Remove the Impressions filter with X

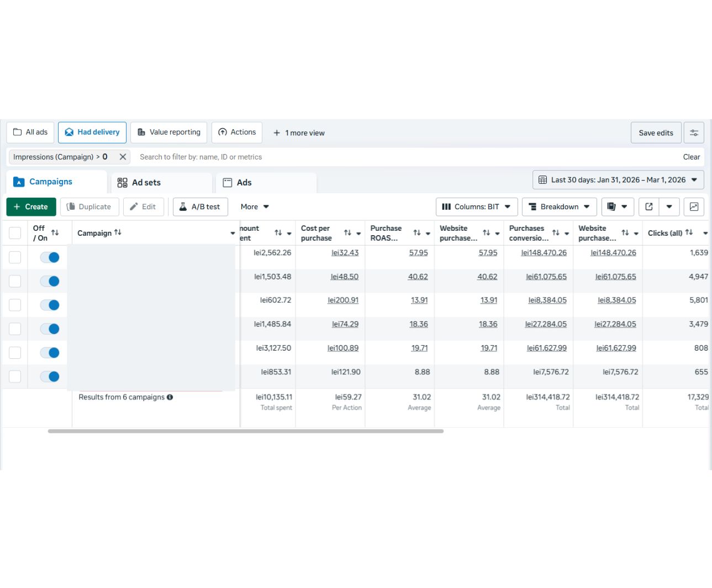pos(123,157)
